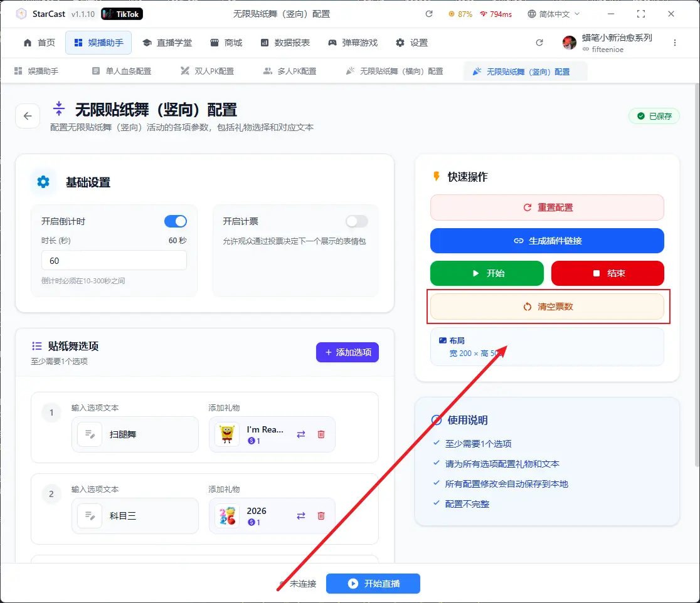Switch to the 双人PK配置 tab
The height and width of the screenshot is (603, 700).
(207, 71)
